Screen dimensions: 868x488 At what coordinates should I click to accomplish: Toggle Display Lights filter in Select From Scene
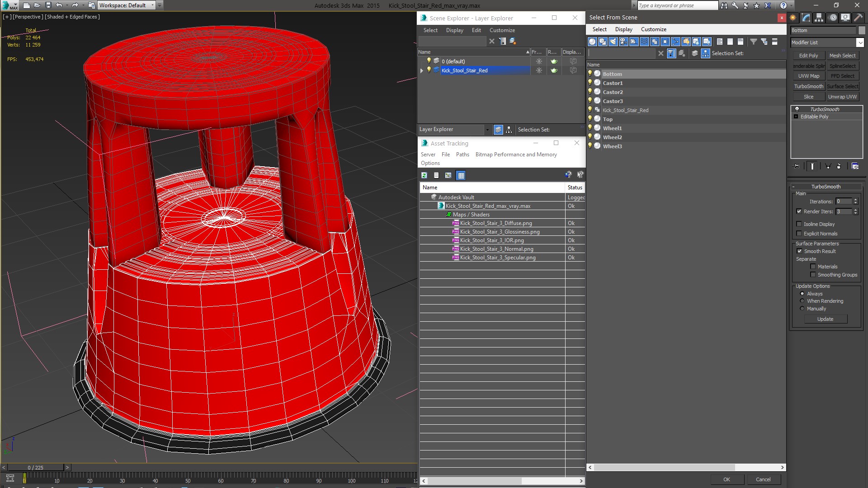(x=613, y=42)
